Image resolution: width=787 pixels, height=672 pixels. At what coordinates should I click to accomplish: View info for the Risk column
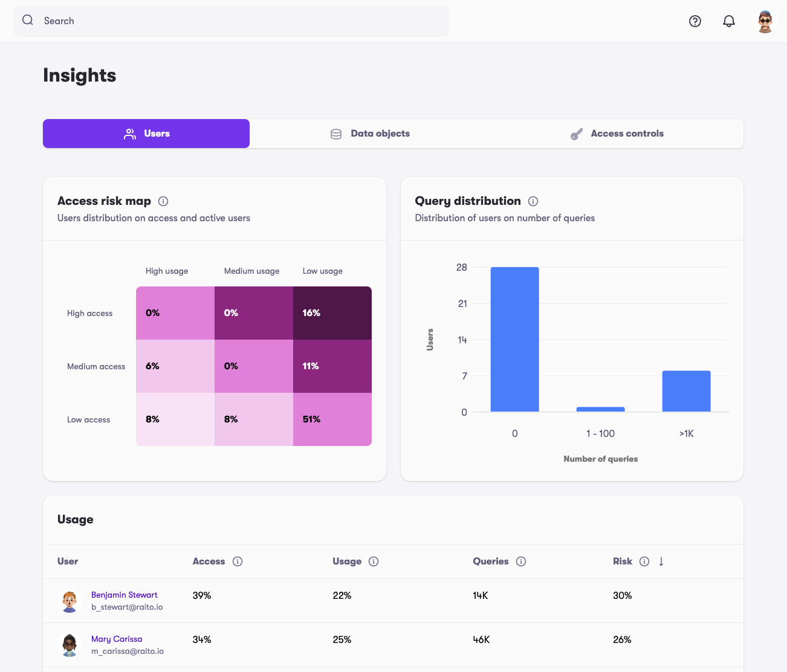point(644,561)
